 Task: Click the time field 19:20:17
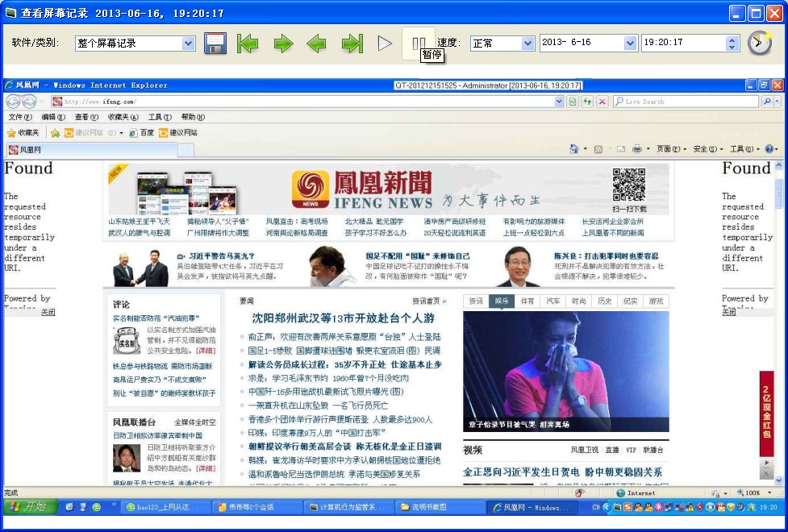pos(683,43)
